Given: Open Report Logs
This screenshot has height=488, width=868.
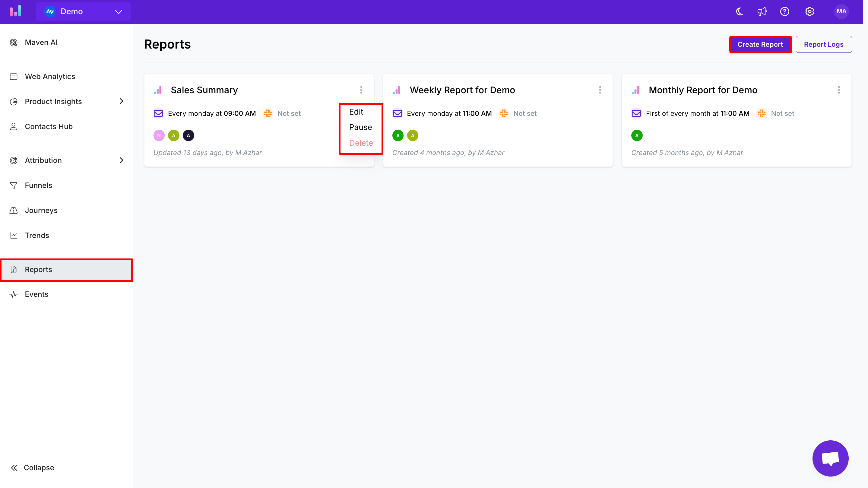Looking at the screenshot, I should click(x=824, y=44).
